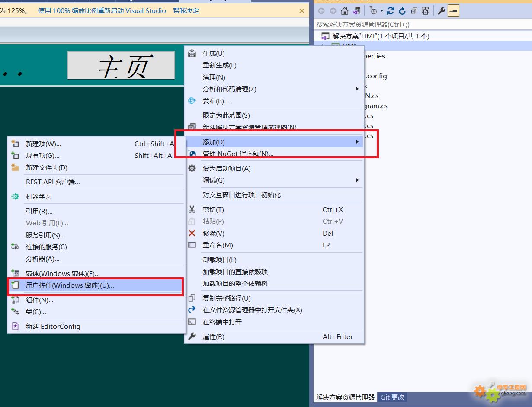Screen dimensions: 532x407
Task: Click the Home icon in Solution Explorer toolbar
Action: click(345, 11)
